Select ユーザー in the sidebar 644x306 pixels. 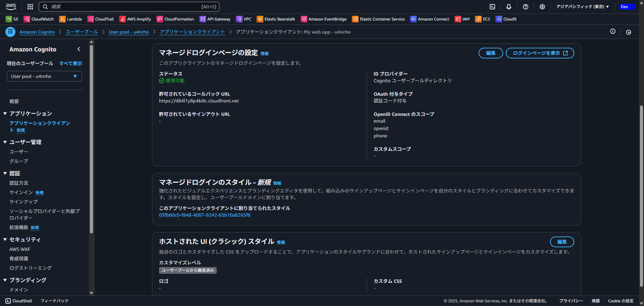pos(19,152)
